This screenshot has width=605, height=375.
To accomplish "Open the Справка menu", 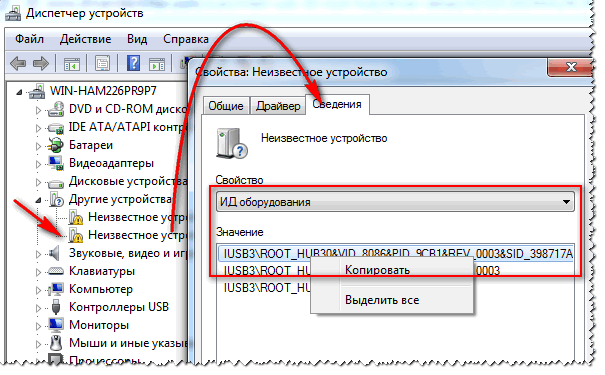I will point(186,39).
